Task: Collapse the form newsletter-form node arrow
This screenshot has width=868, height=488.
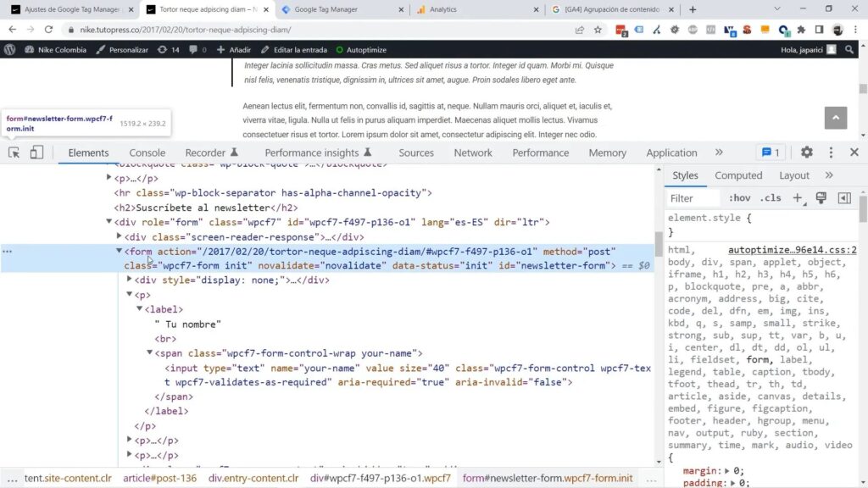Action: click(x=119, y=251)
